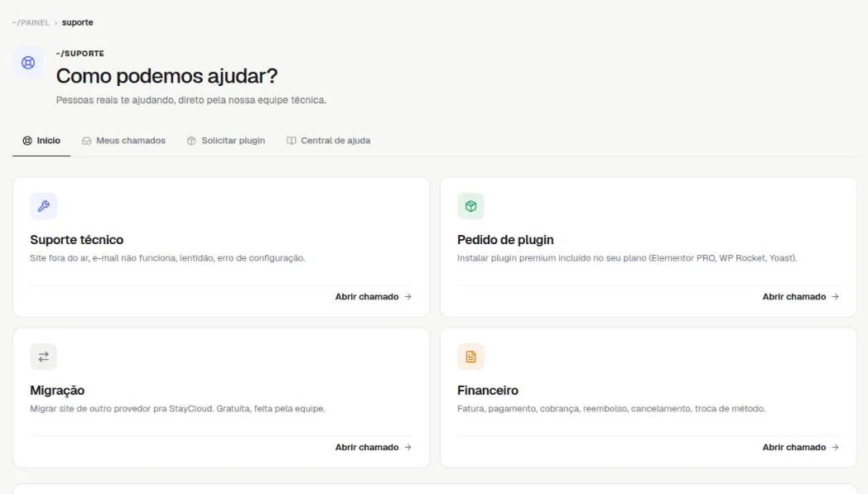
Task: Click the arrow next to Abrir chamado in Migração
Action: tap(408, 447)
